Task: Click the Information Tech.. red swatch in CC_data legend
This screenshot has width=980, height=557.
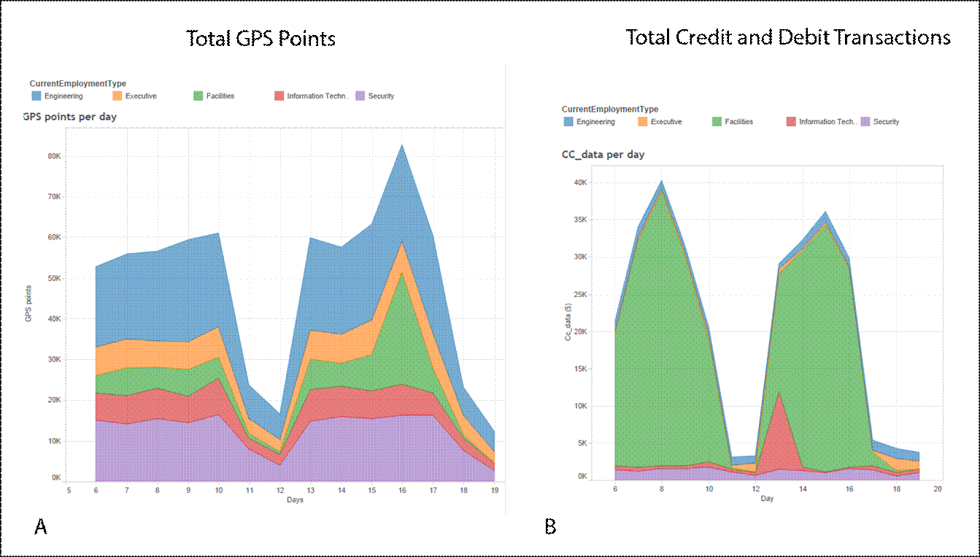Action: (792, 122)
